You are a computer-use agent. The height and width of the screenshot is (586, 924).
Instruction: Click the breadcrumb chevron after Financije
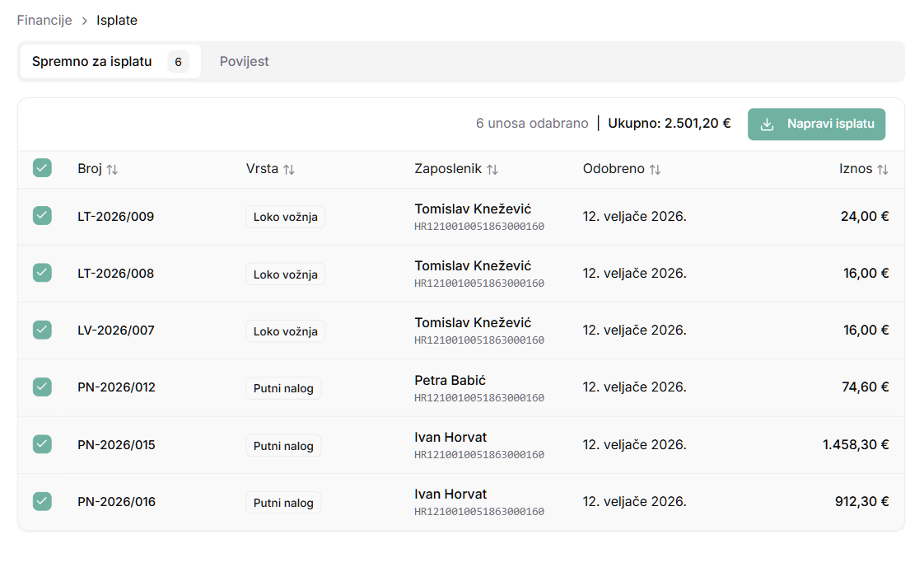click(x=84, y=21)
